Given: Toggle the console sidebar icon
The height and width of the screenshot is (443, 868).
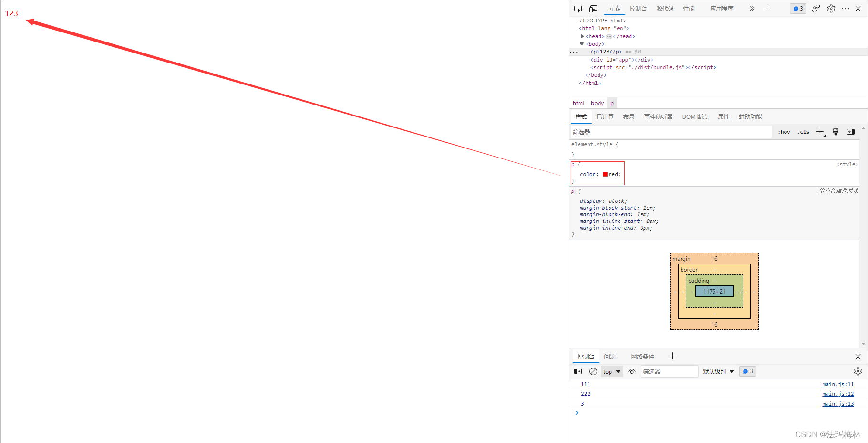Looking at the screenshot, I should 578,371.
